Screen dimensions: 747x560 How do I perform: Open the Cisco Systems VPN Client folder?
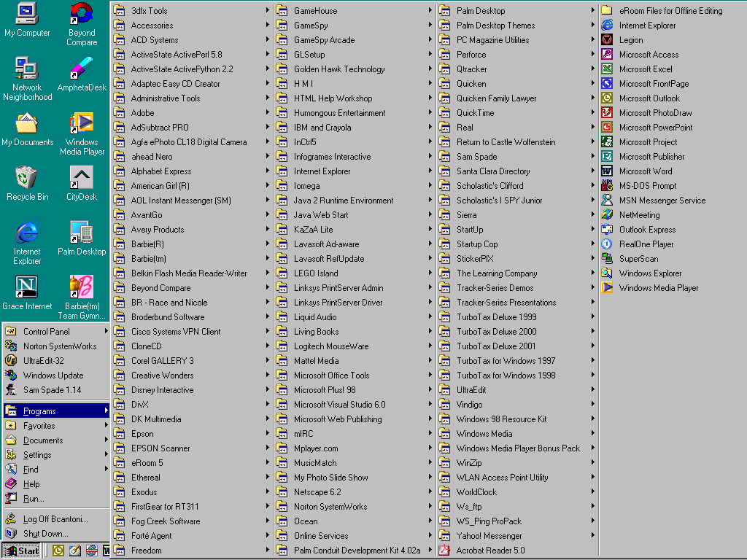192,332
